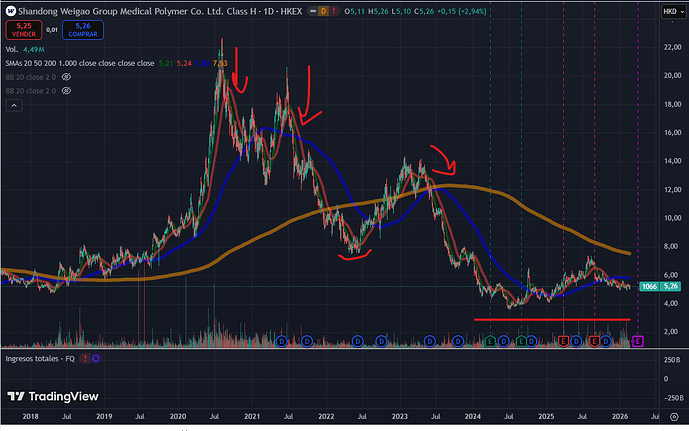Click the 2024 label on the time axis
Screen dimensions: 689x431
pos(472,416)
